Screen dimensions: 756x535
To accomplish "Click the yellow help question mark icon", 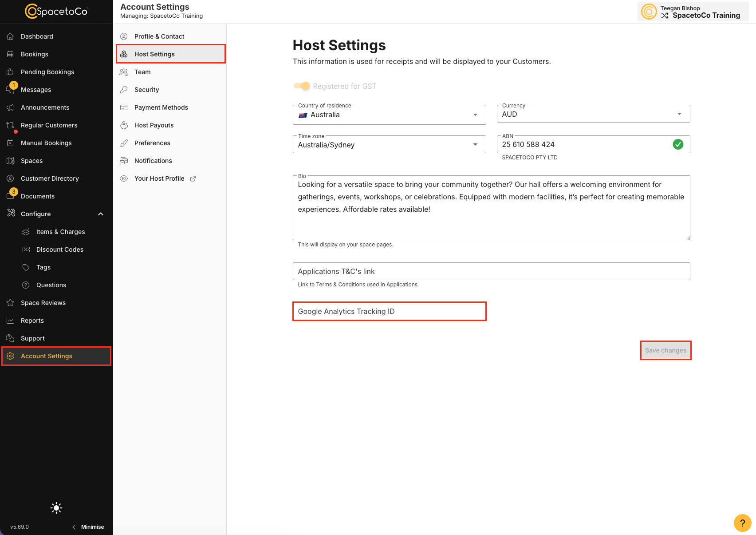I will 742,523.
